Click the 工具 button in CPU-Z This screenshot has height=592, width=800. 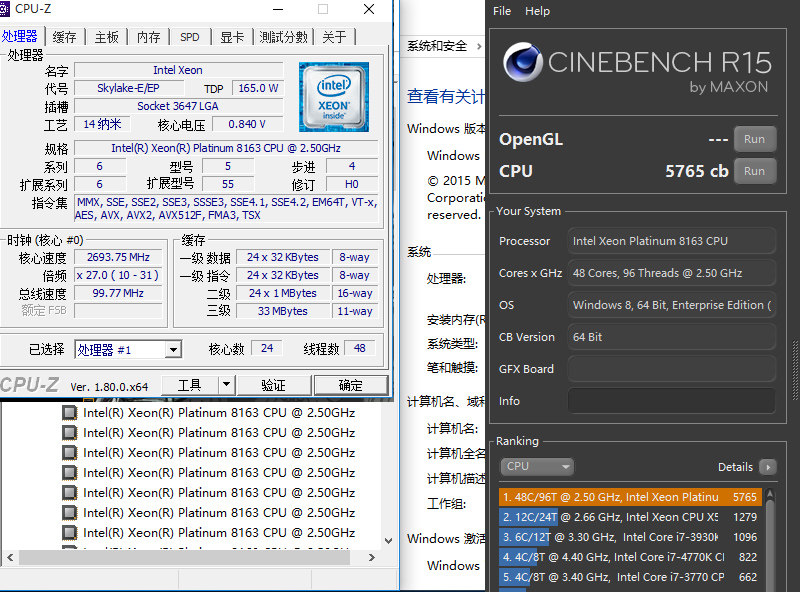[189, 385]
